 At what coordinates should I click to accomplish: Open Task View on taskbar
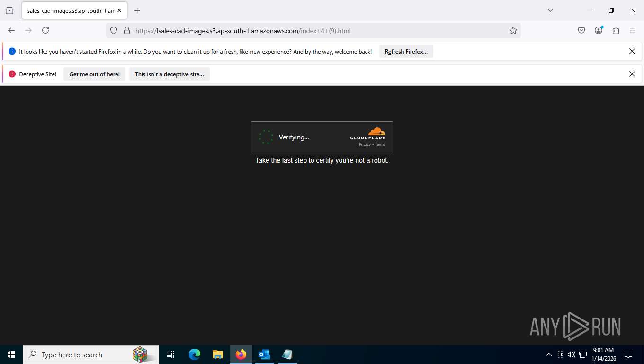170,355
